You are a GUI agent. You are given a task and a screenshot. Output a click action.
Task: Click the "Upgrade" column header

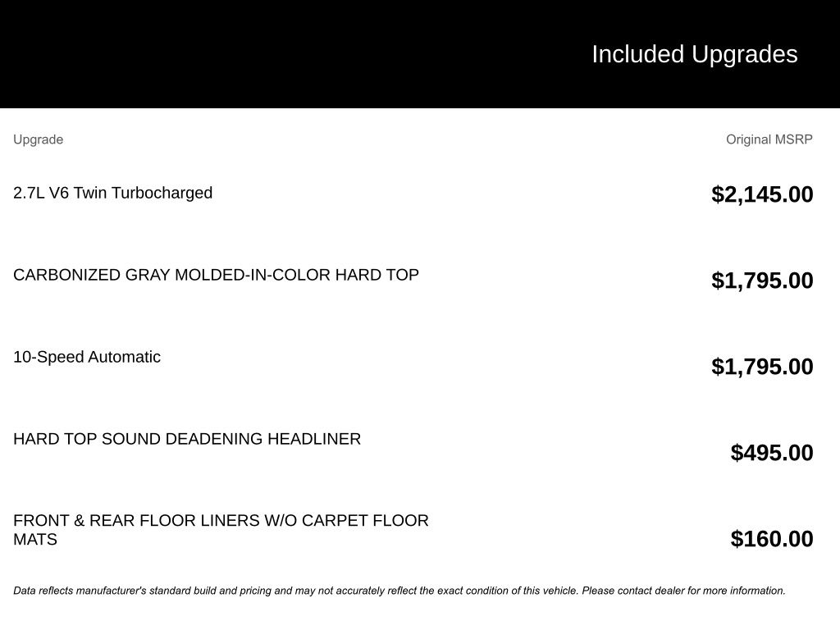[38, 139]
